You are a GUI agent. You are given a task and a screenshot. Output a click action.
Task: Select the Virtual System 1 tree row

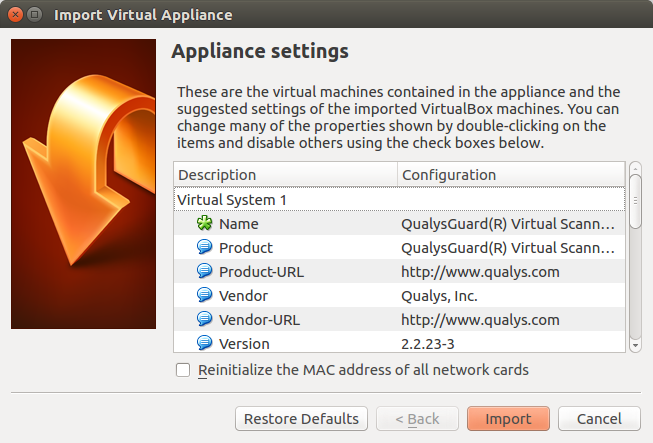[x=399, y=199]
